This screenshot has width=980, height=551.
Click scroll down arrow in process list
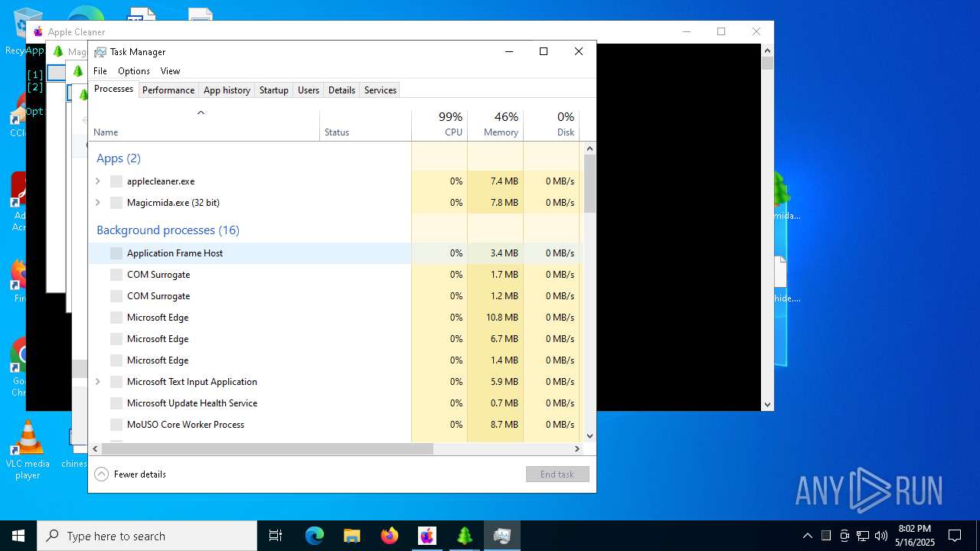pyautogui.click(x=590, y=436)
